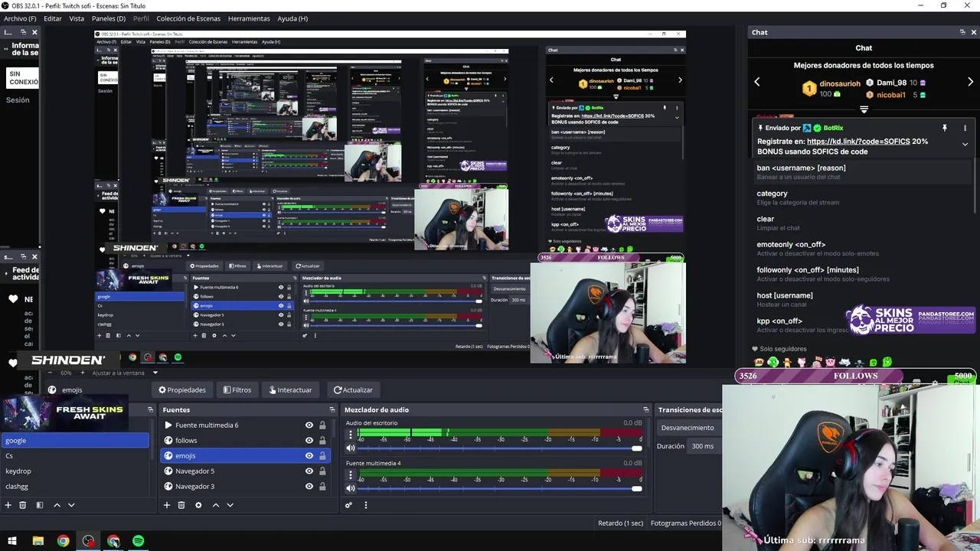Zoom in preview with plus icon
The image size is (980, 551).
point(84,373)
